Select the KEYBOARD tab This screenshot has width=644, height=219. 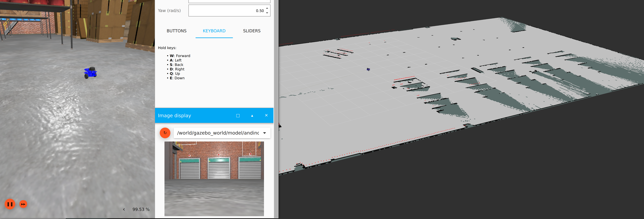pos(214,31)
